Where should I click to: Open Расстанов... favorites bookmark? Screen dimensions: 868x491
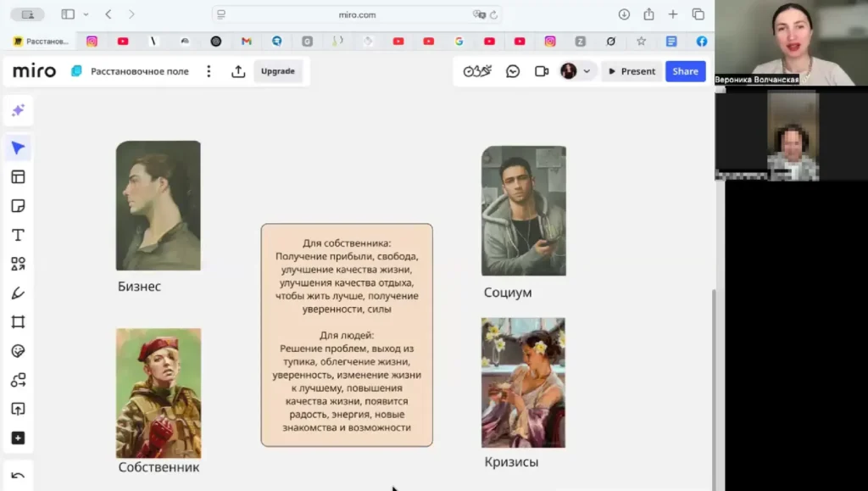pyautogui.click(x=41, y=41)
